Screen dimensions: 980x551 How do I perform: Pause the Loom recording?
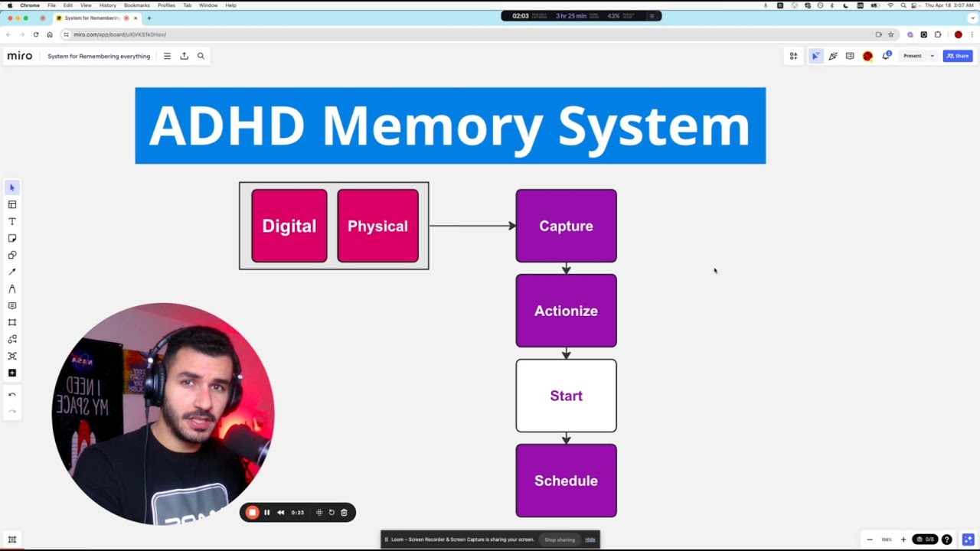266,513
